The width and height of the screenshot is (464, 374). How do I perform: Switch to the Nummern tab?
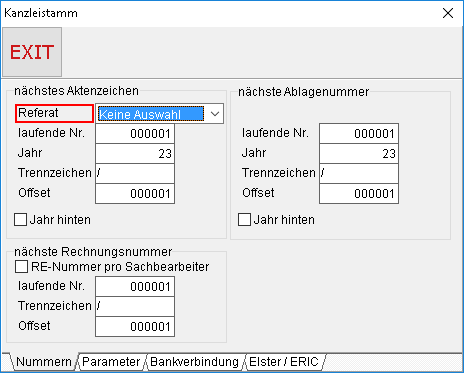tap(44, 362)
